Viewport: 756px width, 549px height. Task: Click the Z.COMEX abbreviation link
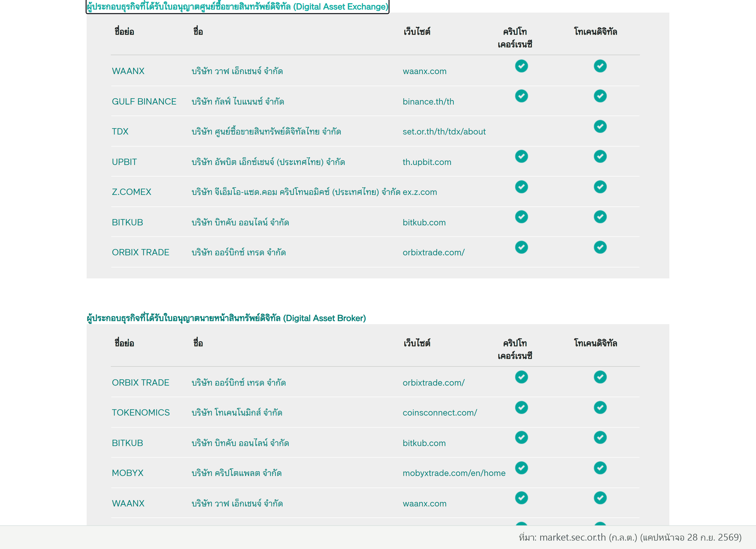pos(131,192)
